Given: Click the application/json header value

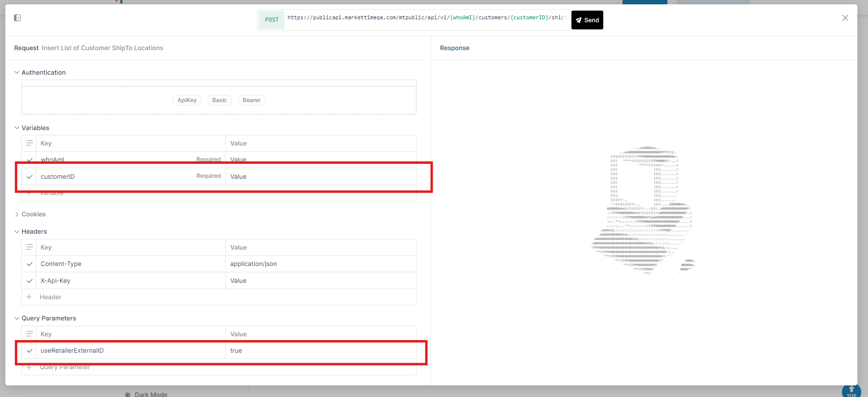Looking at the screenshot, I should pyautogui.click(x=254, y=264).
